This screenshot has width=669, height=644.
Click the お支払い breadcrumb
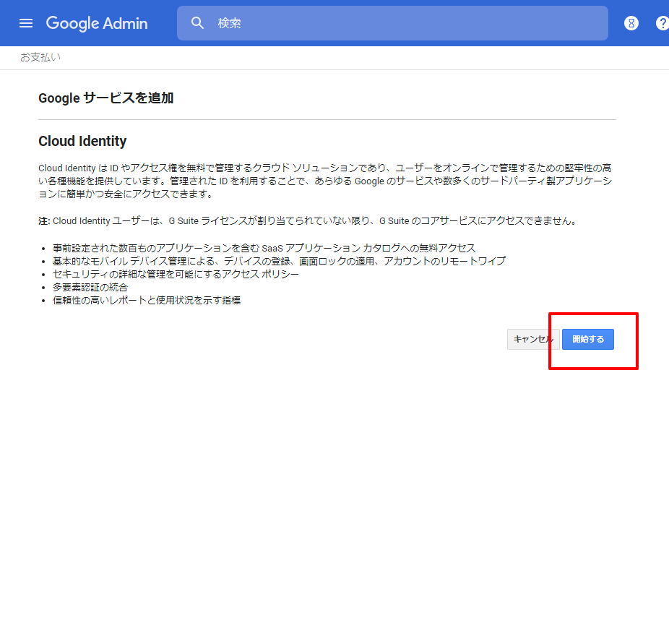[40, 57]
